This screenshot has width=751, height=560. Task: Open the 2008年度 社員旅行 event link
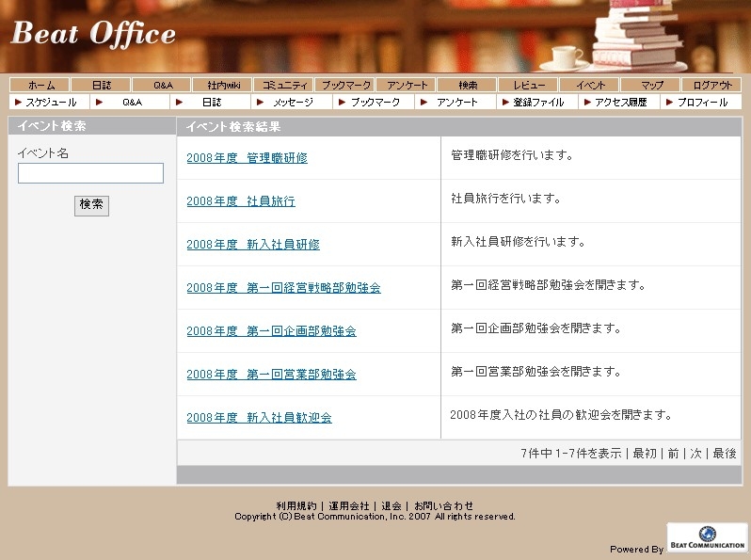pyautogui.click(x=241, y=201)
